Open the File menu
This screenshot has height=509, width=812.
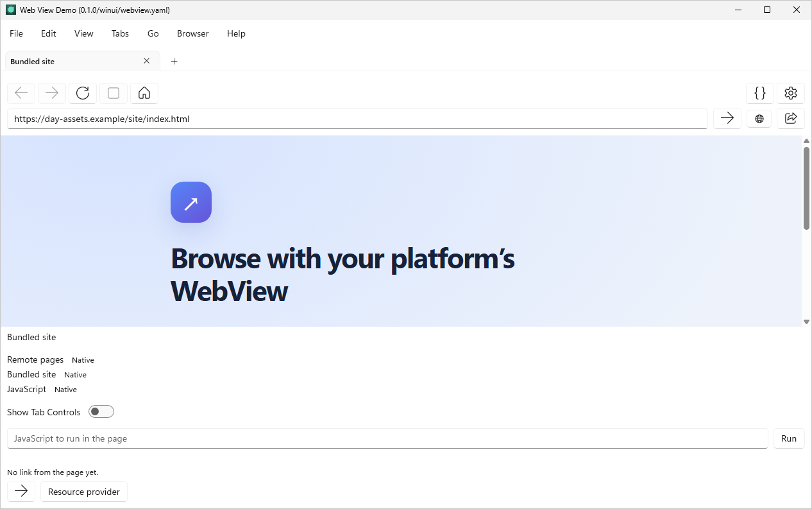(16, 33)
